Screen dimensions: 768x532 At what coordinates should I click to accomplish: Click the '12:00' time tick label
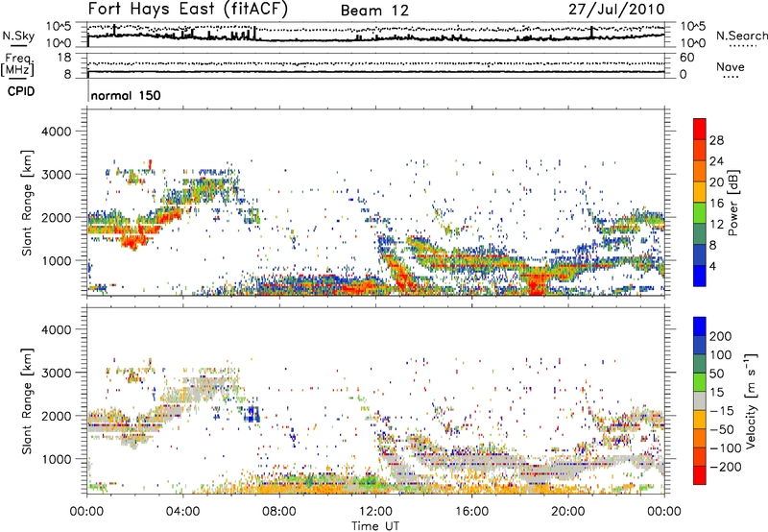click(x=375, y=512)
